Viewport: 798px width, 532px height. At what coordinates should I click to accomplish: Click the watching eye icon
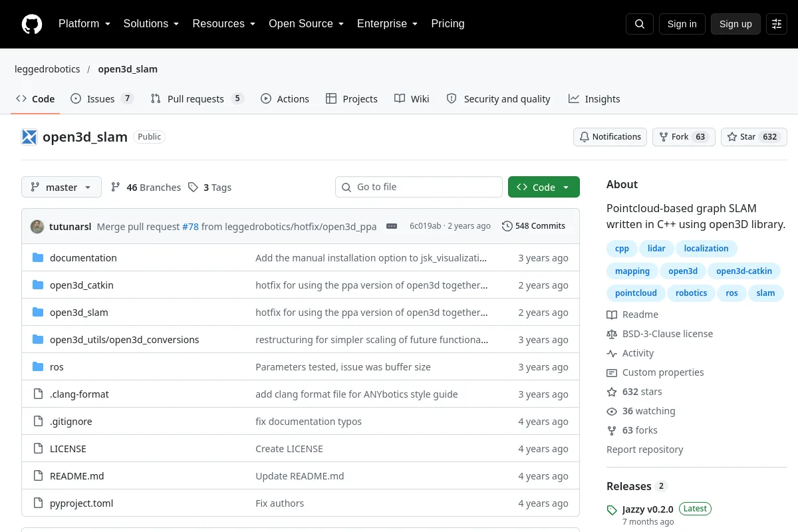612,411
